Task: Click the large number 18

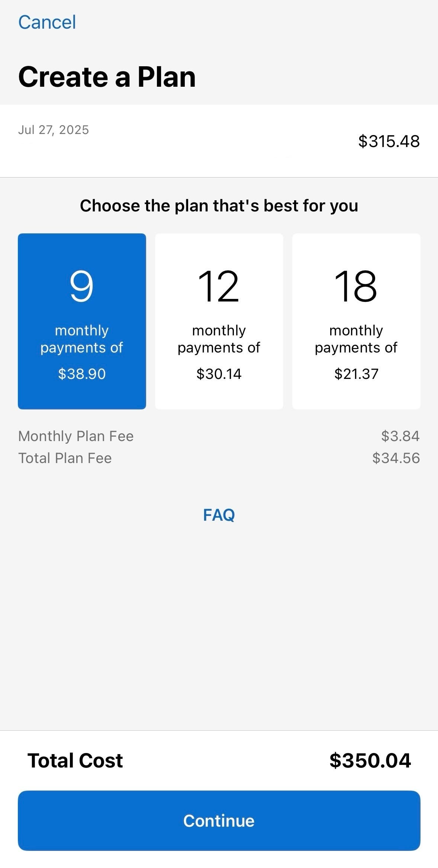Action: click(x=356, y=286)
